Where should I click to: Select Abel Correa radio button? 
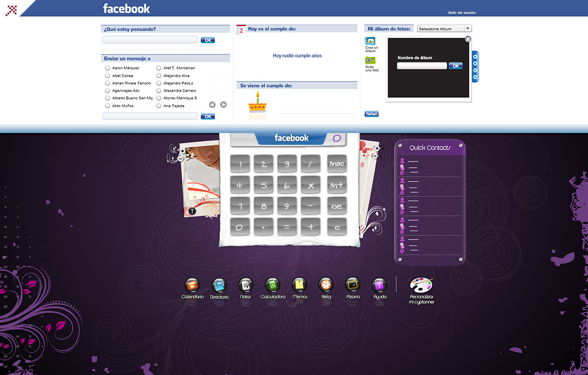click(108, 75)
